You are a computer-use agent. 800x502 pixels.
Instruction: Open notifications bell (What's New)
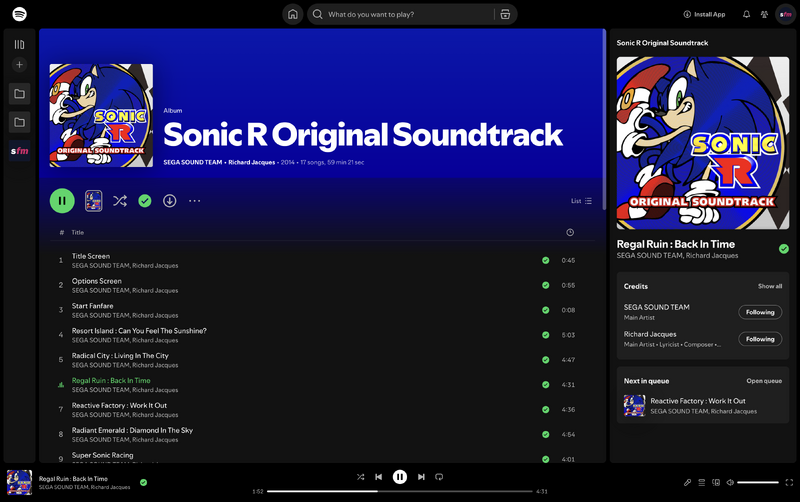point(746,14)
